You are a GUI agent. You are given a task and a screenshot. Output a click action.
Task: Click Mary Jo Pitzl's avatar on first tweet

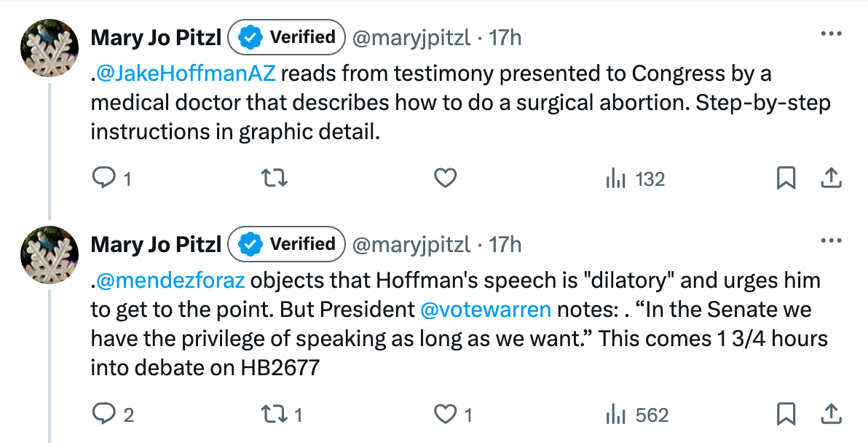point(49,48)
